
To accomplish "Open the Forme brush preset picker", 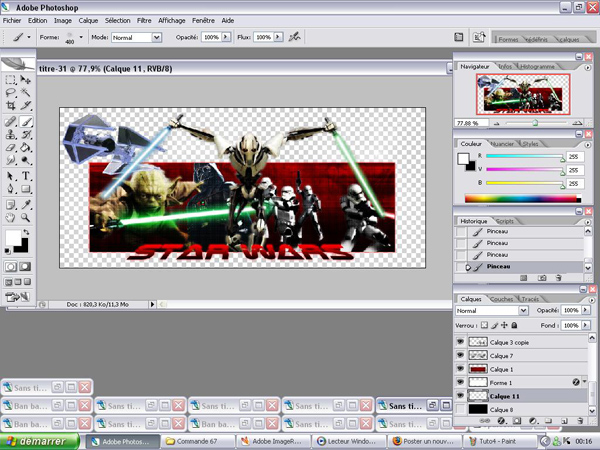I will pyautogui.click(x=81, y=37).
